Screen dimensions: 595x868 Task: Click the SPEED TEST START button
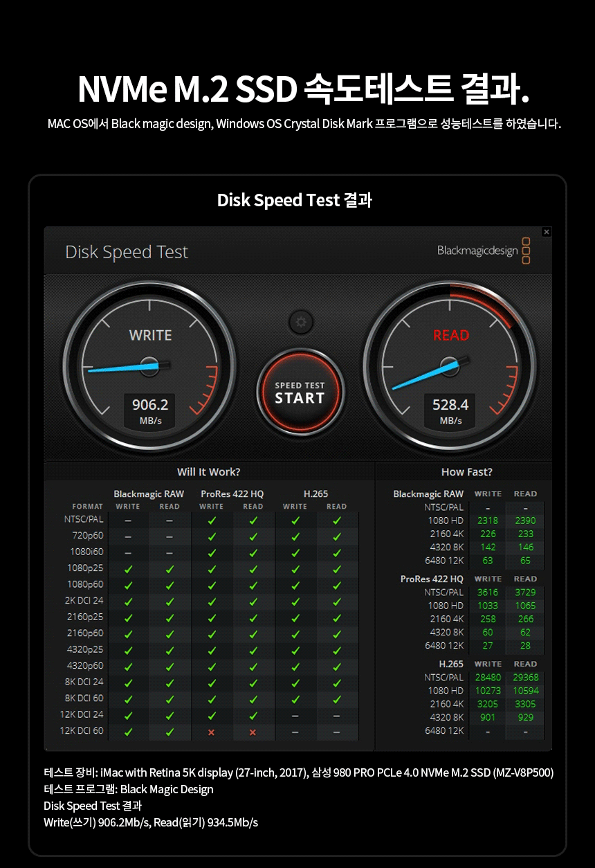300,392
